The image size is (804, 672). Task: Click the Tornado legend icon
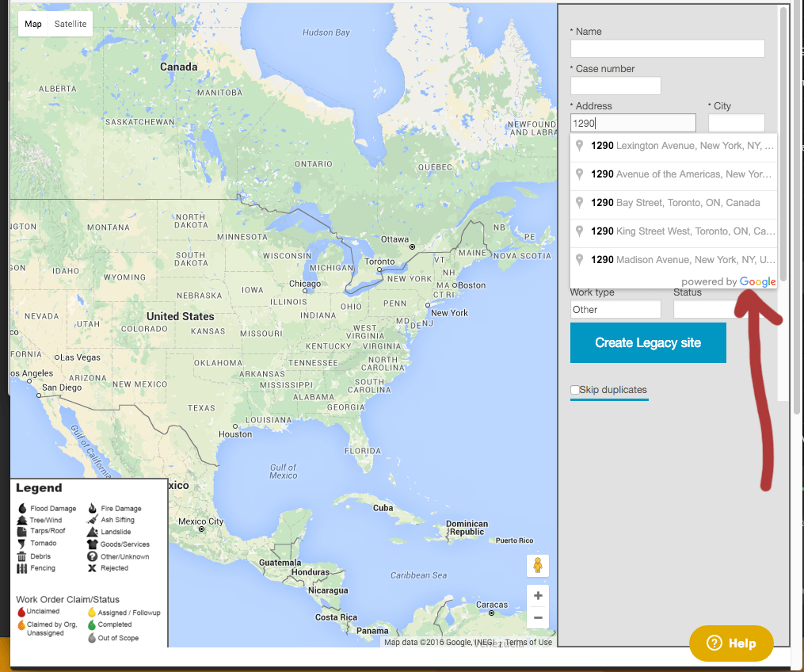click(21, 544)
